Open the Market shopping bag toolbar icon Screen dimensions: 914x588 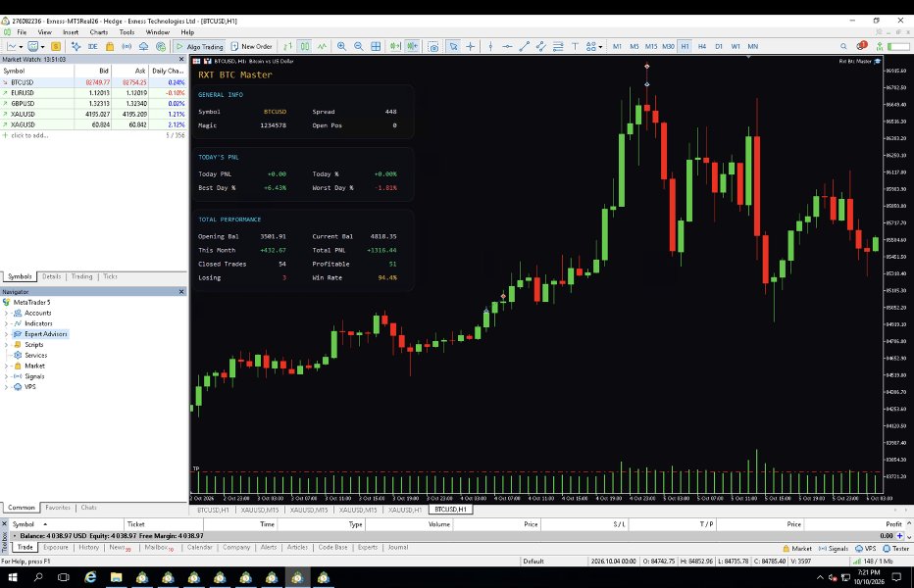110,46
